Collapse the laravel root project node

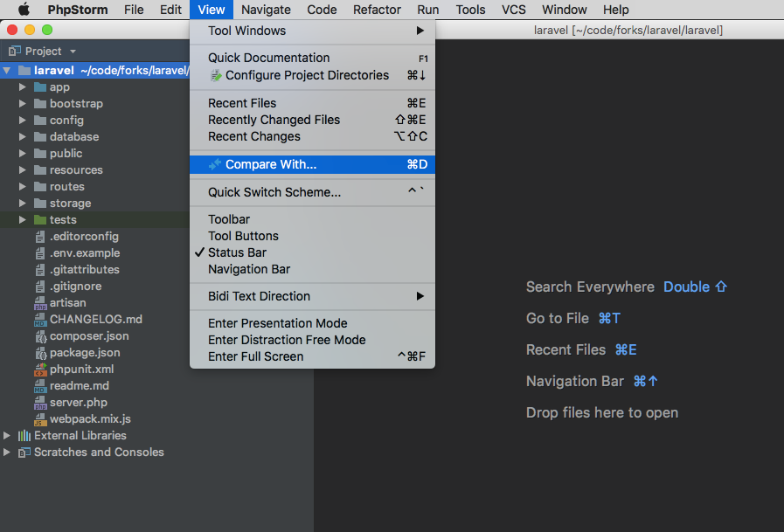(x=6, y=71)
